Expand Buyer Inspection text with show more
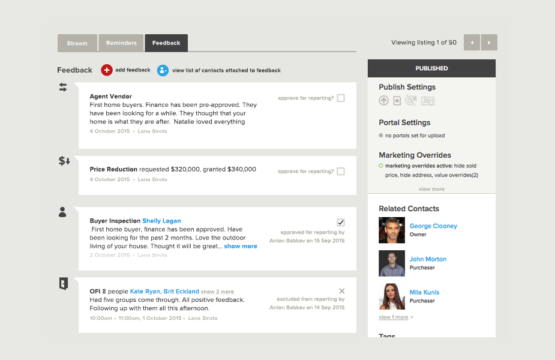This screenshot has height=360, width=555. (241, 246)
